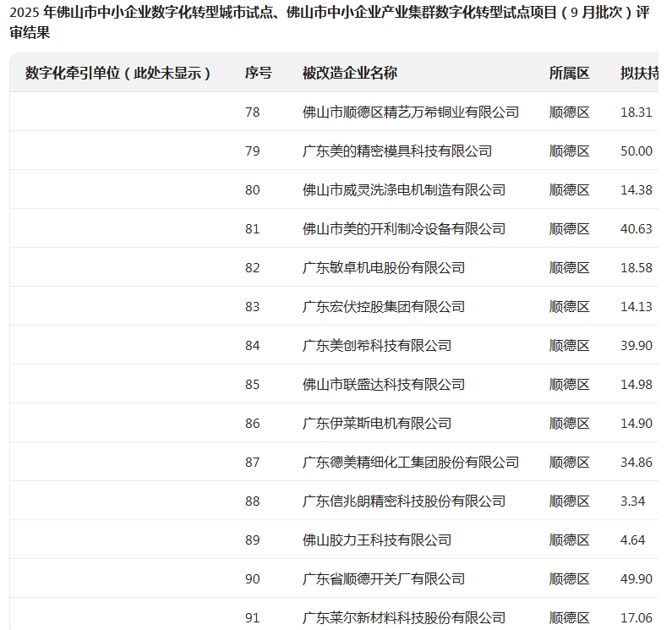Select 广东美的精密模具科技有限公司 in row 79
The width and height of the screenshot is (672, 630).
397,151
